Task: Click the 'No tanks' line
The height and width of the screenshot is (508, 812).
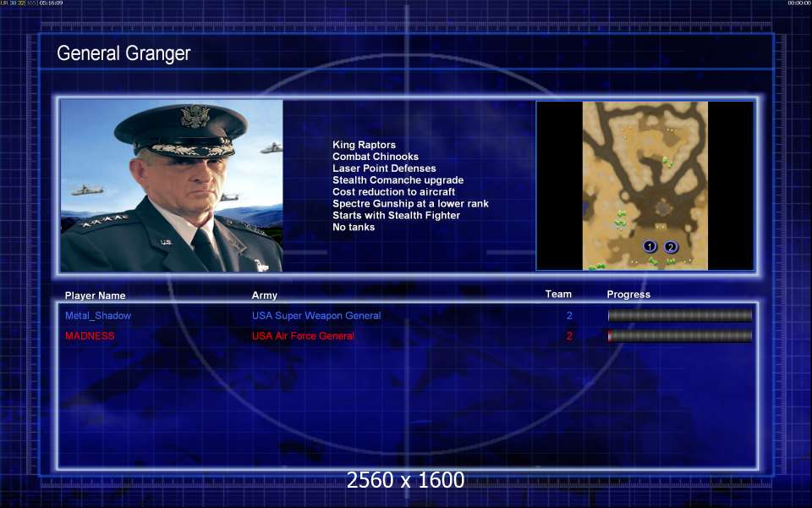Action: click(354, 227)
